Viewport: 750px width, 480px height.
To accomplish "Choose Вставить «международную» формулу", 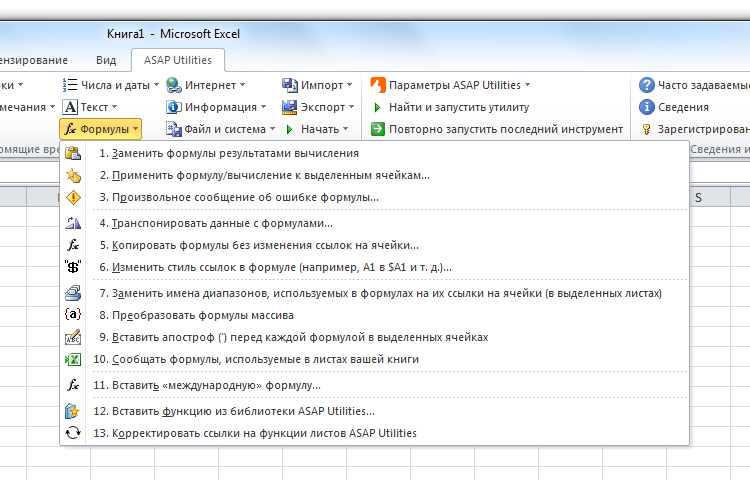I will pyautogui.click(x=375, y=385).
